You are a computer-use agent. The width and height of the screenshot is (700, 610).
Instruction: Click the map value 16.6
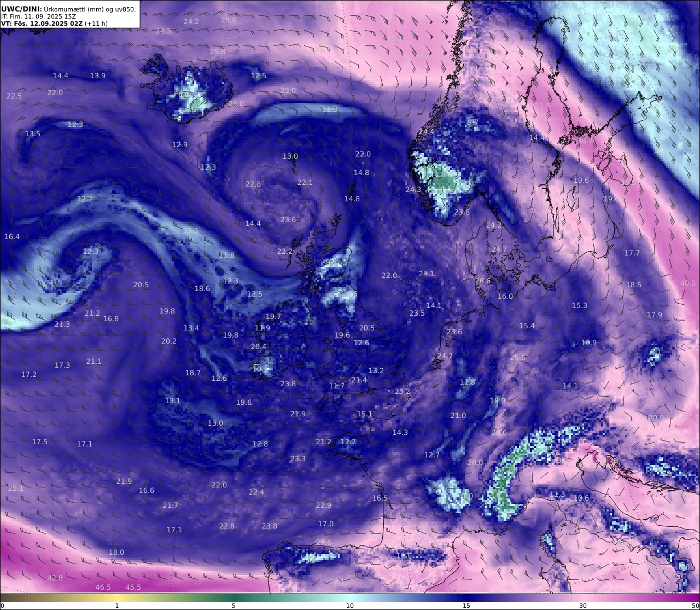pos(146,491)
